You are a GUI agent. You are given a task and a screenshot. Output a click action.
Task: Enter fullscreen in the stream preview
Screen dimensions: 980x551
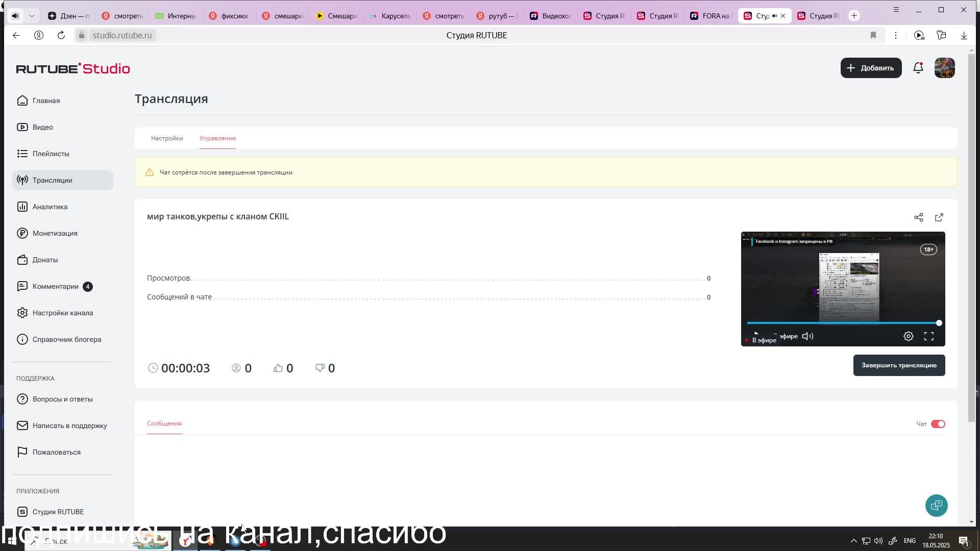pyautogui.click(x=928, y=336)
